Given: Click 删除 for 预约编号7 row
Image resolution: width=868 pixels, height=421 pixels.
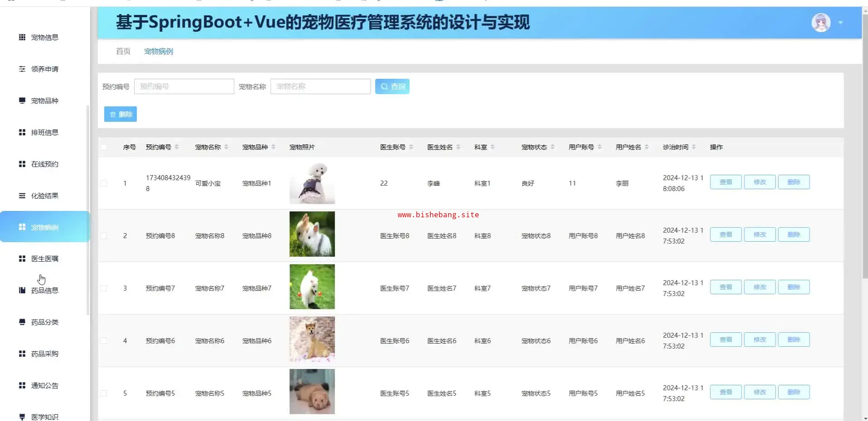Looking at the screenshot, I should (794, 287).
